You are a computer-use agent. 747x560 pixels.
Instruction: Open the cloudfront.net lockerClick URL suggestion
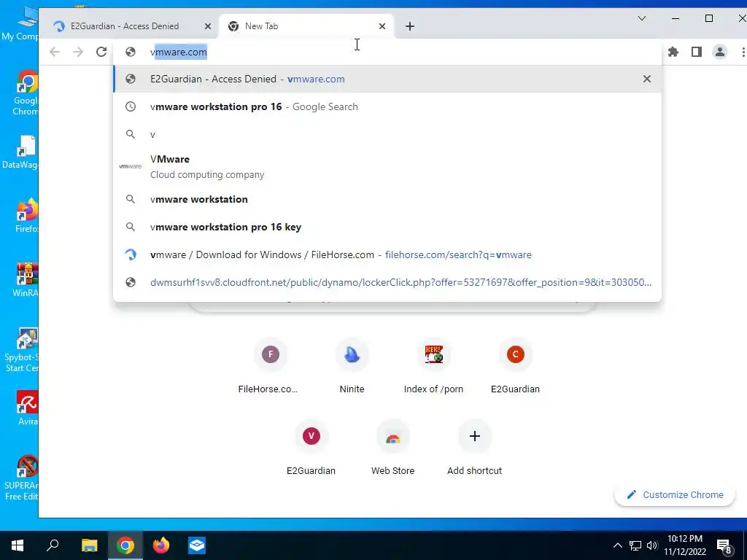point(387,282)
